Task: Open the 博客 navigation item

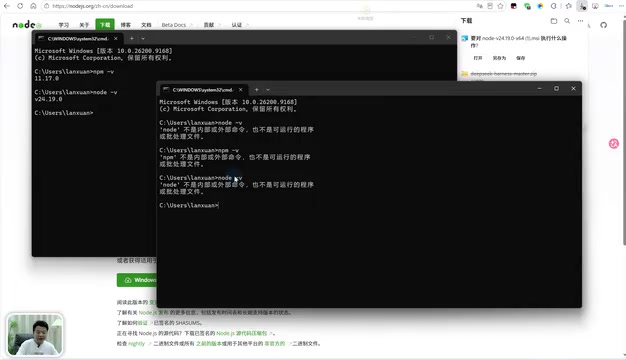Action: [x=126, y=25]
